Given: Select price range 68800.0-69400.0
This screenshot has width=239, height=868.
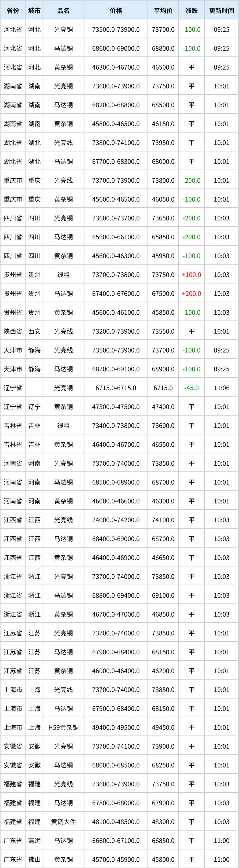Looking at the screenshot, I should [116, 596].
